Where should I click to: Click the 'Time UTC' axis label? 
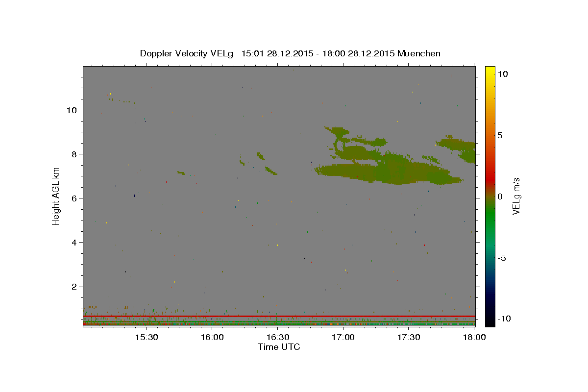279,347
